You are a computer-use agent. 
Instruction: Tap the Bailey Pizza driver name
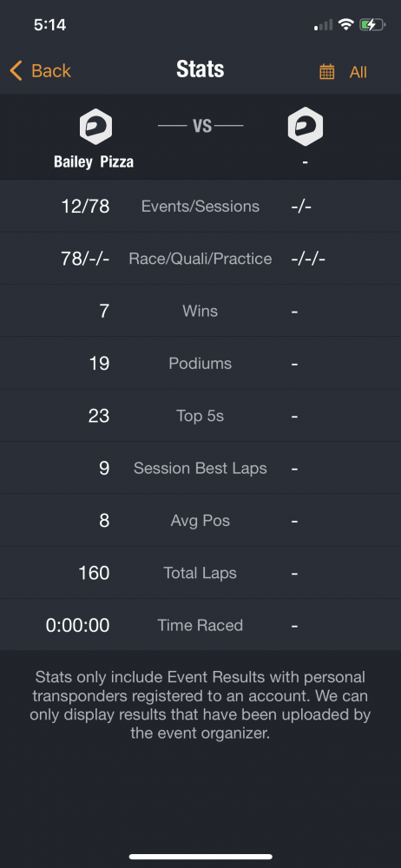94,162
